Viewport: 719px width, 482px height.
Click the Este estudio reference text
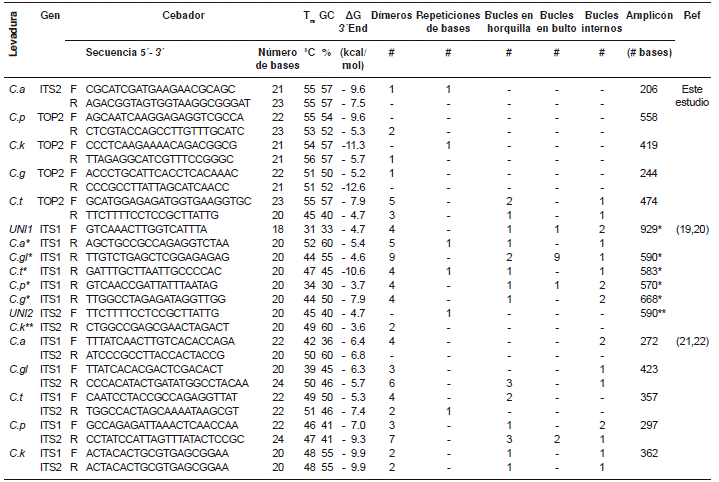coord(691,96)
